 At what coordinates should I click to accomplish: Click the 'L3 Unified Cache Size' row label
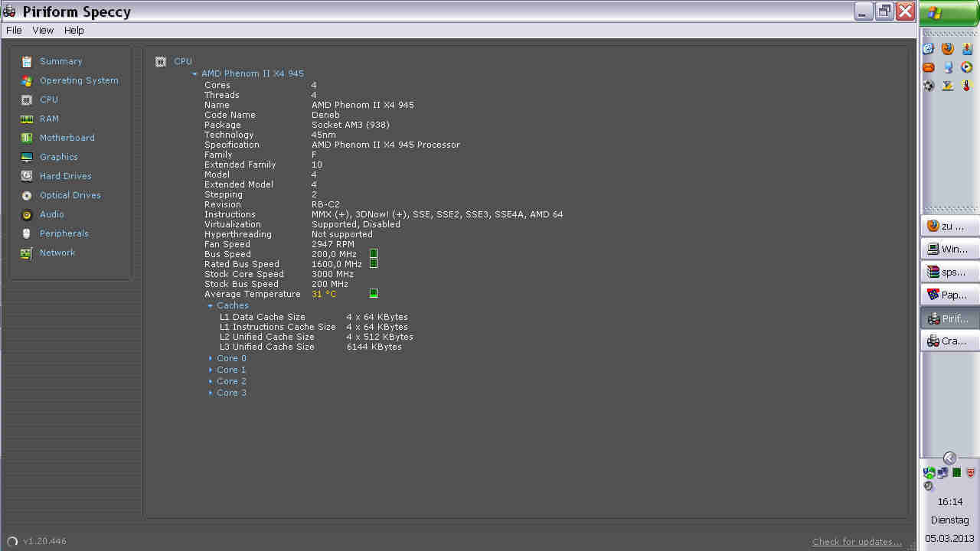click(267, 347)
